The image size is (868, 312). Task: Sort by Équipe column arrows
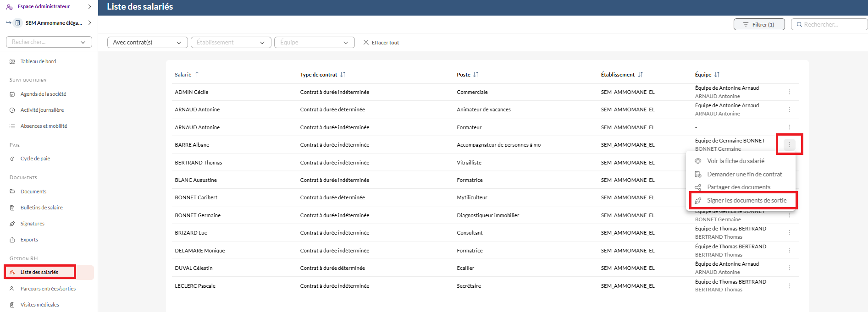pos(717,75)
